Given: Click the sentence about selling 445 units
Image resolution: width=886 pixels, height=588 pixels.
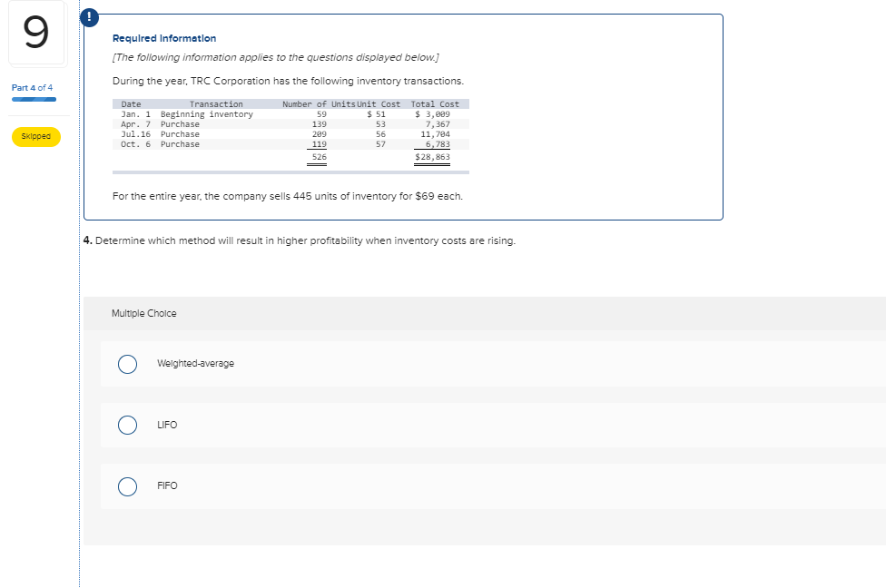Looking at the screenshot, I should click(x=287, y=196).
